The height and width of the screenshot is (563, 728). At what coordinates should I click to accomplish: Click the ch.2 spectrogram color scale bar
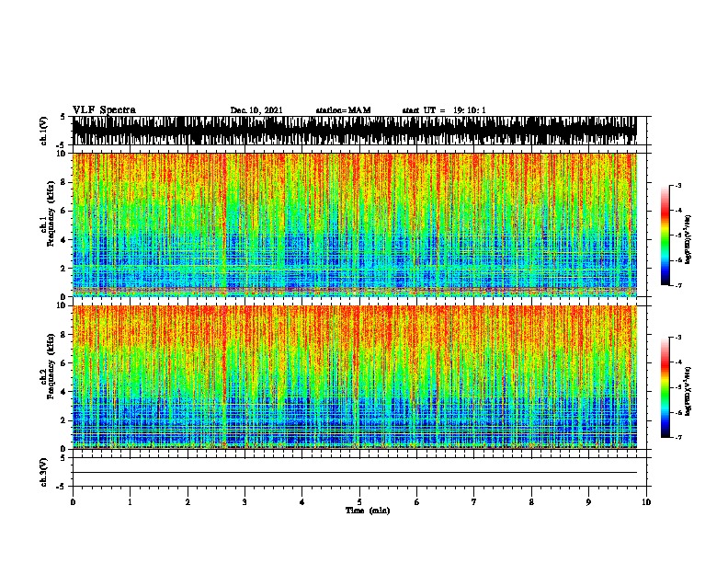665,387
